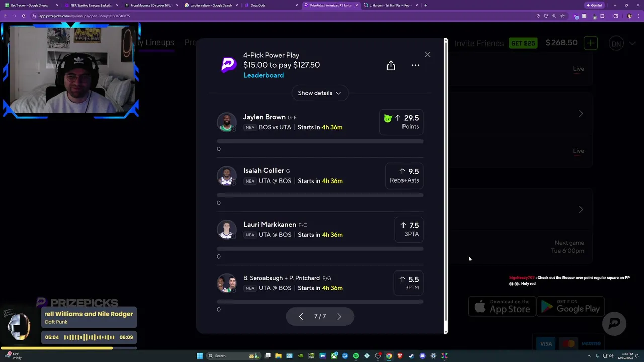This screenshot has height=362, width=644.
Task: Click the Lauri Markkanen progress bar
Action: [320, 249]
